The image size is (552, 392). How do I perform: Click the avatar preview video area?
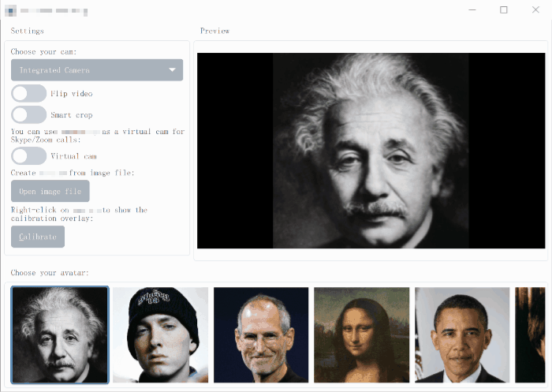coord(371,151)
